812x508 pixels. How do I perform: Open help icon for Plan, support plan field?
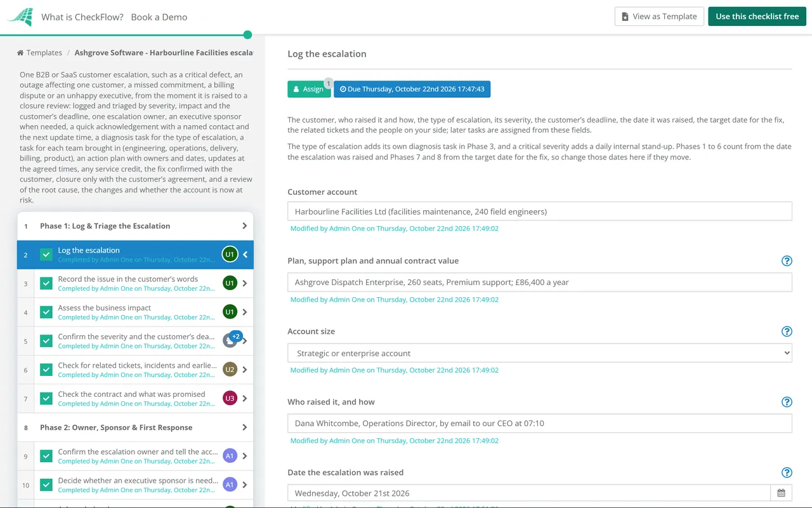(787, 261)
